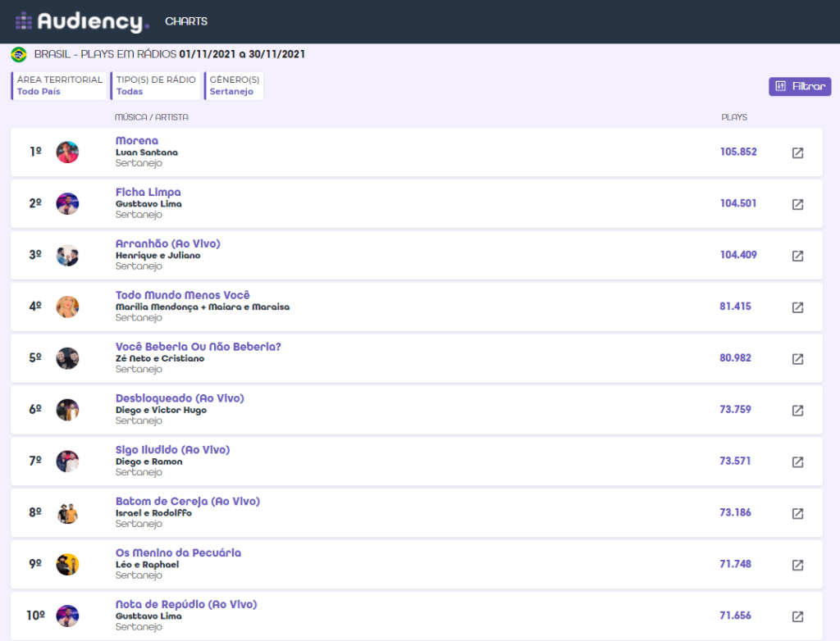840x641 pixels.
Task: Open the song Você Beberia Ou Não Beberia?
Action: tap(199, 347)
